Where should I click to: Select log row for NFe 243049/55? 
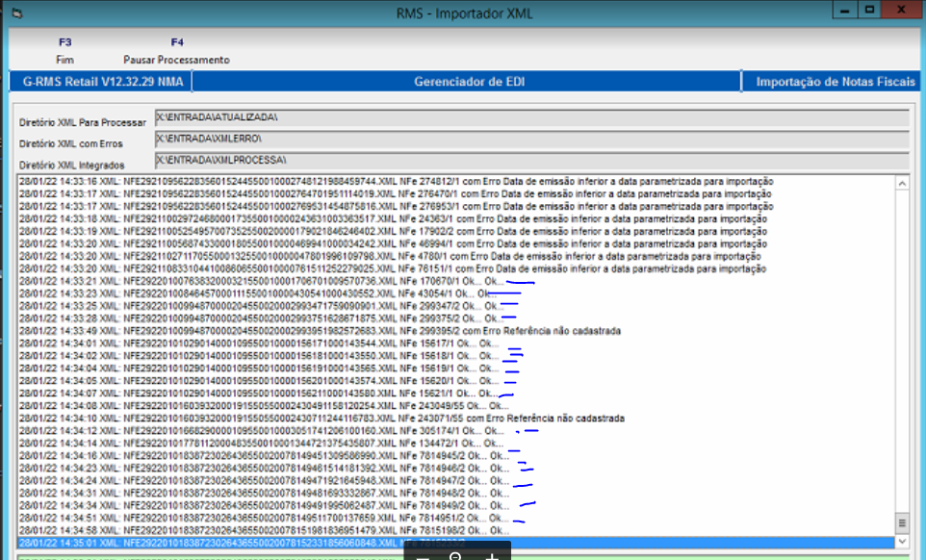(456, 405)
